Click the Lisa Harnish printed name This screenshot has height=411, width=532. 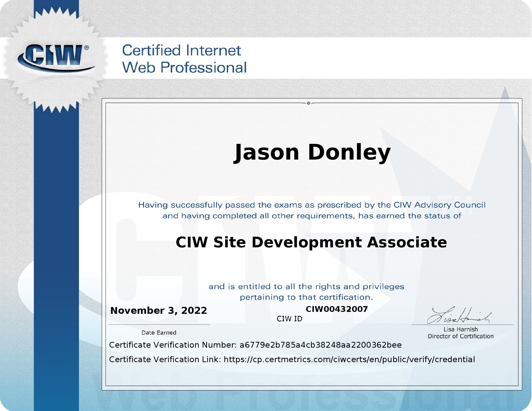click(461, 330)
